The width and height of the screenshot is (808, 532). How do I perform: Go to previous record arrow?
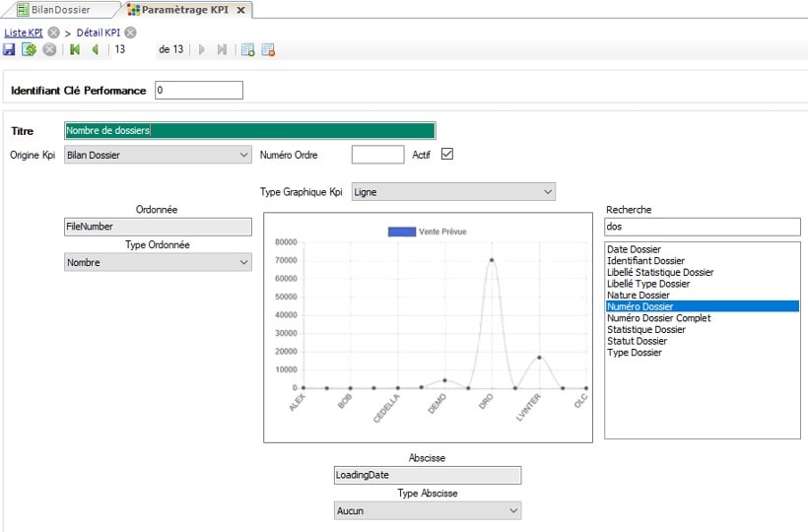(x=96, y=50)
